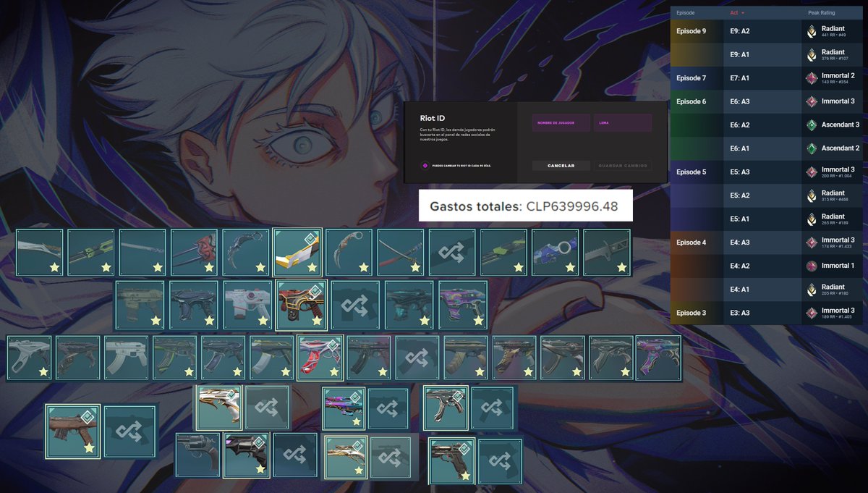
Task: Click the randomize tile in the melee row
Action: click(451, 252)
